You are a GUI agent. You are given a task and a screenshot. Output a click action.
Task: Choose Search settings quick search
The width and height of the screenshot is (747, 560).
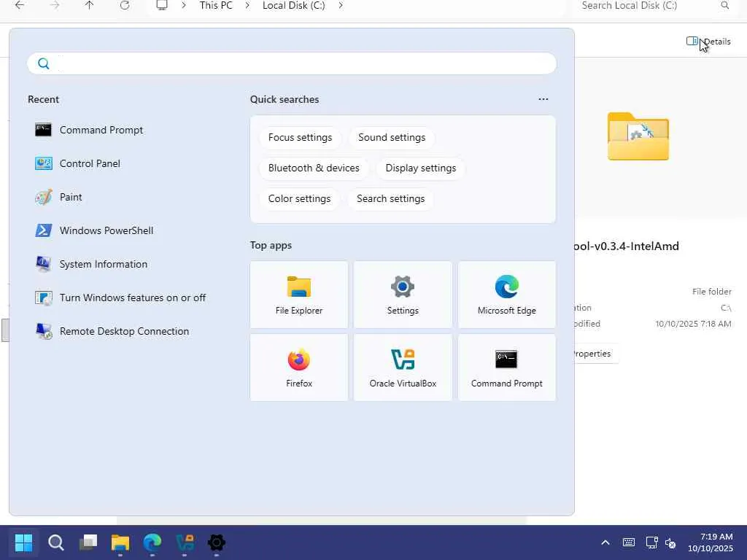(x=391, y=198)
